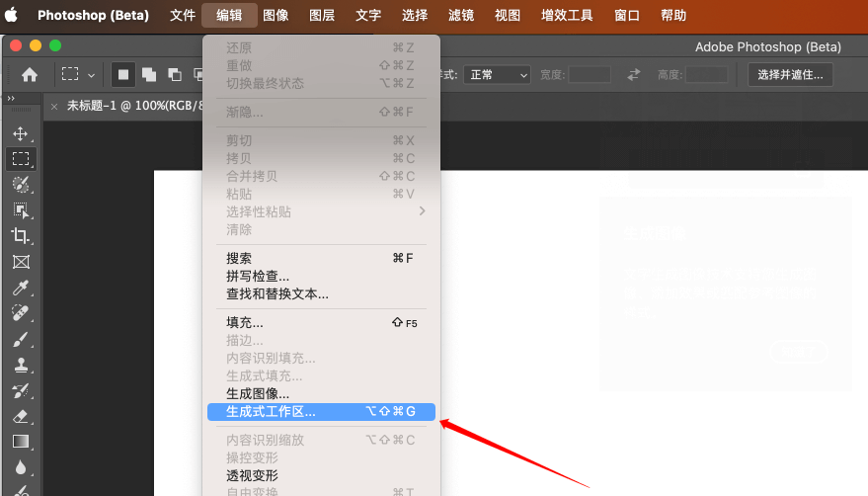Choose 透视变形 menu item
This screenshot has width=868, height=496.
321,475
